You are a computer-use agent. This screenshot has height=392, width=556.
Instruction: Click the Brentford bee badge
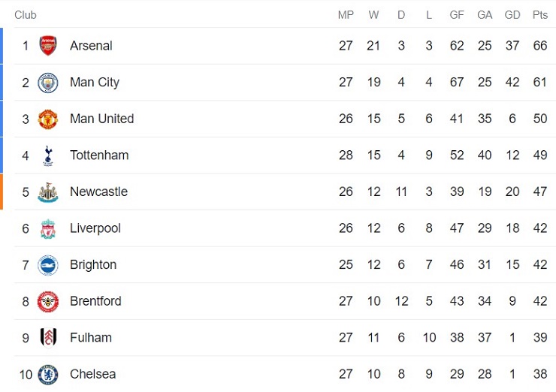click(48, 301)
